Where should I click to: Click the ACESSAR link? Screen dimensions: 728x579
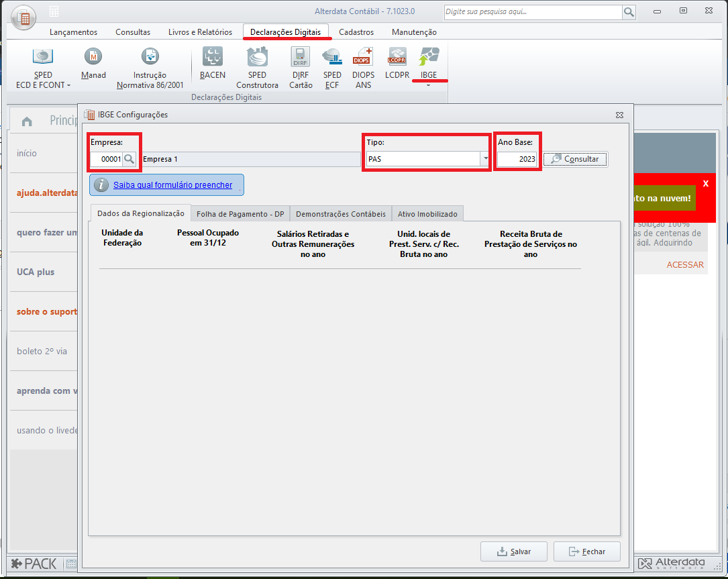coord(685,264)
